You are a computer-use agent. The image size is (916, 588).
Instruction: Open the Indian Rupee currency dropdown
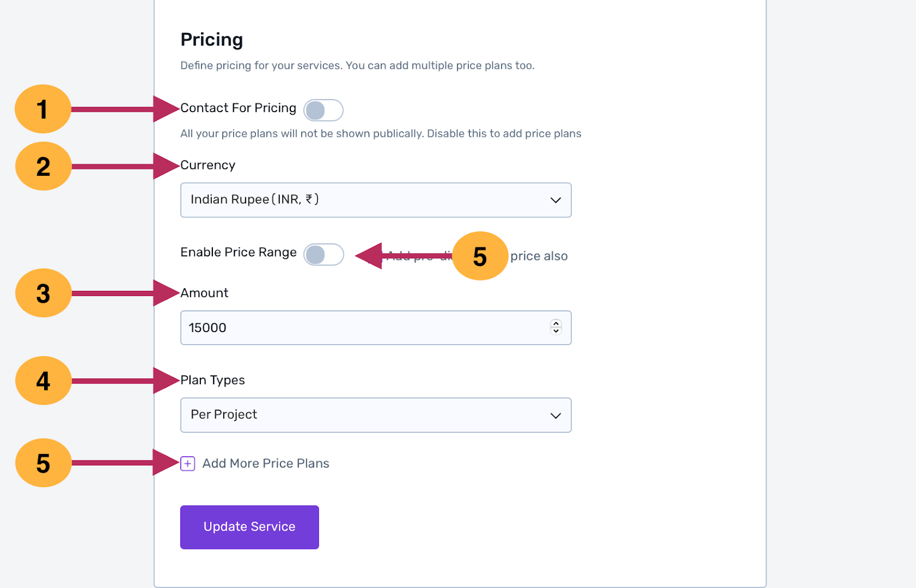tap(366, 200)
